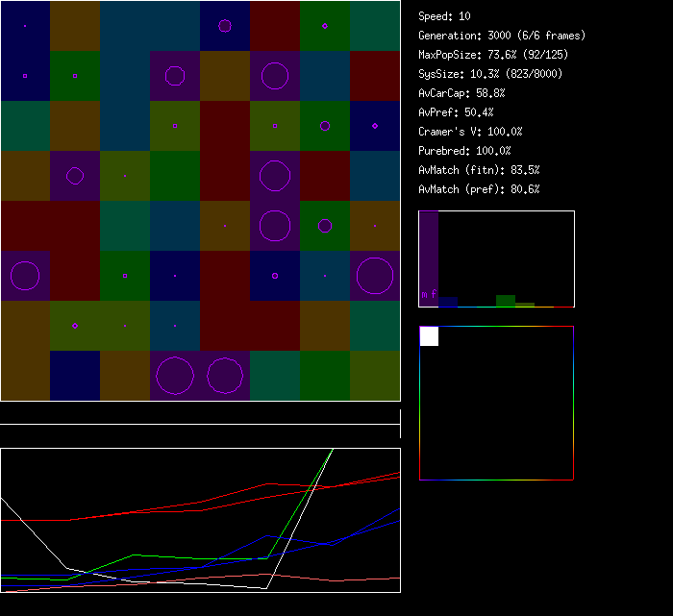The image size is (673, 616).
Task: Select the green bar in the histogram
Action: [506, 301]
